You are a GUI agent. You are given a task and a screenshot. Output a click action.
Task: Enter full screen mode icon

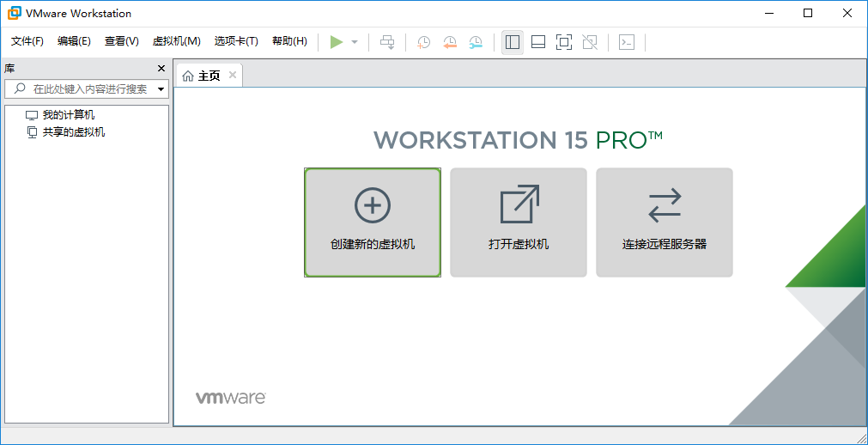(563, 42)
